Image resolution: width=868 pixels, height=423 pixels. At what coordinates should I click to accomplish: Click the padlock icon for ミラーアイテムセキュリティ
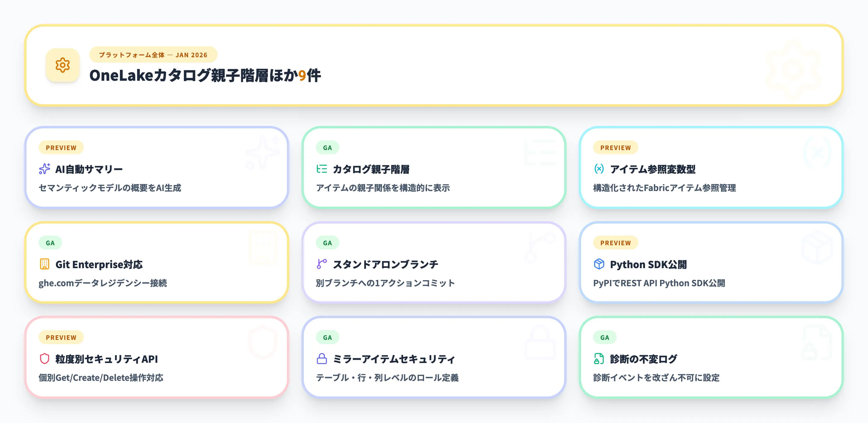click(x=322, y=359)
